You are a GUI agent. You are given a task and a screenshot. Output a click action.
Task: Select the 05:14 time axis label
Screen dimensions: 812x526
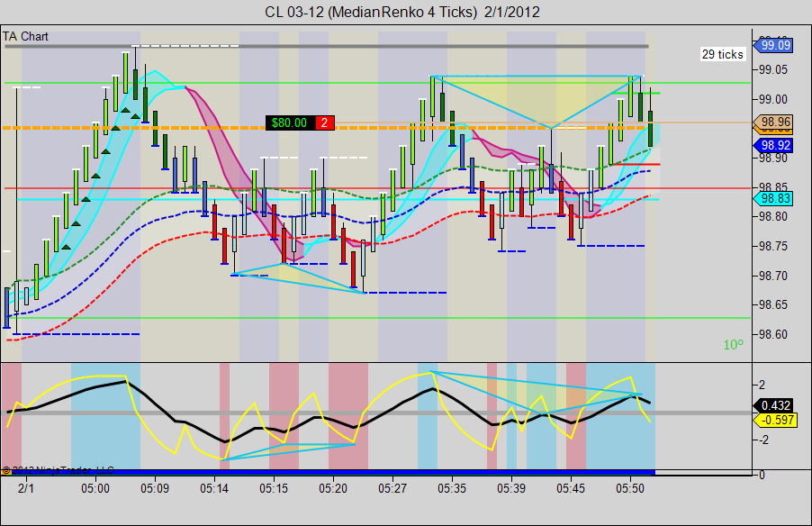[x=214, y=489]
